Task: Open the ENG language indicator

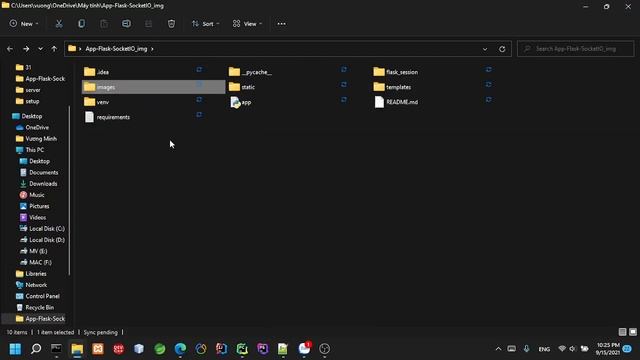Action: (544, 349)
